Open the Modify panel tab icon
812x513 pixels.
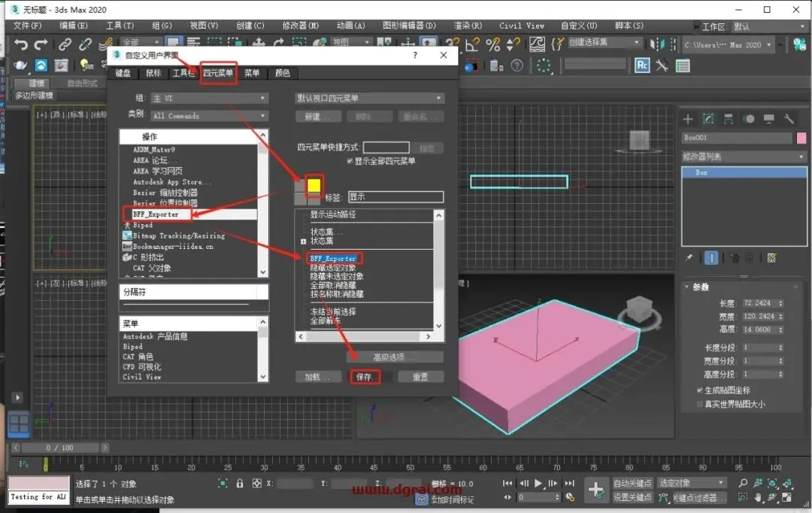coord(708,119)
